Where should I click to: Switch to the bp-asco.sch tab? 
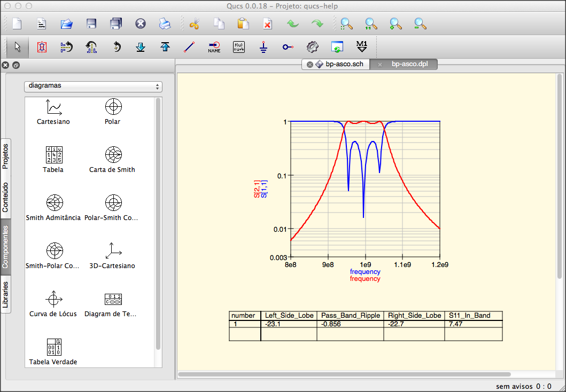click(x=336, y=64)
